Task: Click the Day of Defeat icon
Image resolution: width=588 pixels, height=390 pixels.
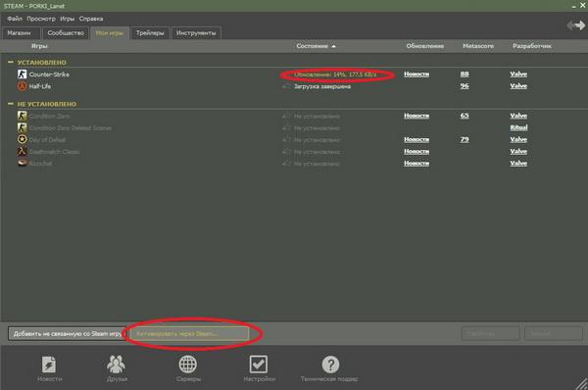Action: 23,139
